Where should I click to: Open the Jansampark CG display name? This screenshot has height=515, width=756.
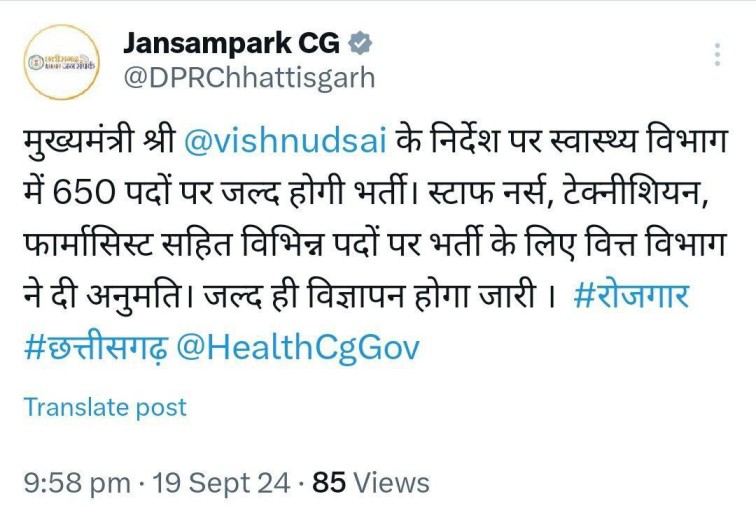pyautogui.click(x=231, y=43)
